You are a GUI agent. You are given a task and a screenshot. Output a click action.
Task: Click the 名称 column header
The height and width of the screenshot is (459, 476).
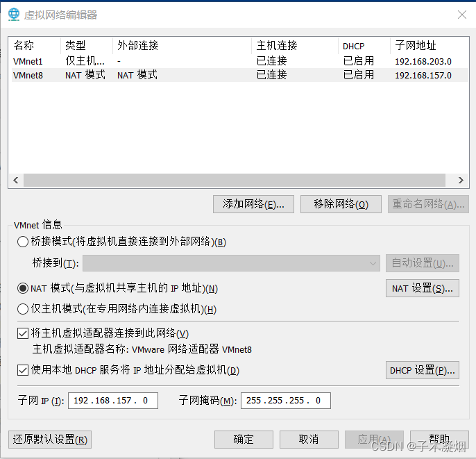[35, 46]
